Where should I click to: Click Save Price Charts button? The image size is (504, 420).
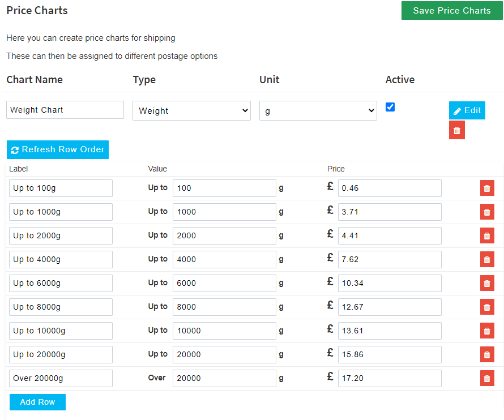point(452,11)
